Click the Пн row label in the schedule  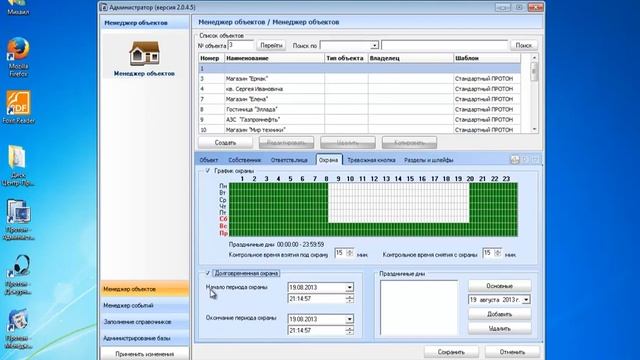point(223,186)
